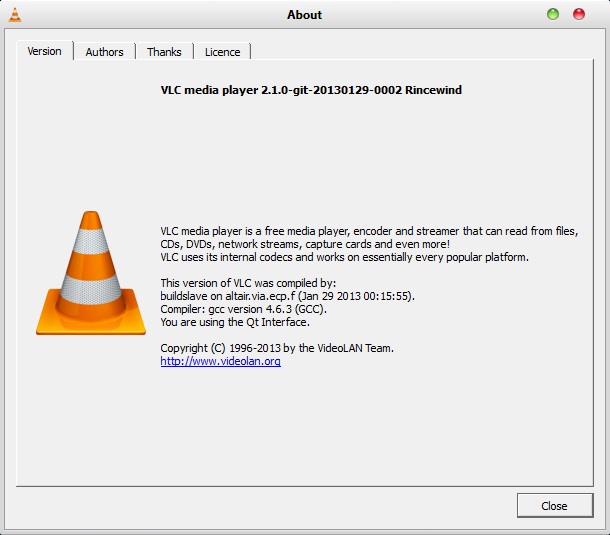The width and height of the screenshot is (610, 535).
Task: Click the 'Copyright (C) 1996-2013' line
Action: click(x=277, y=348)
